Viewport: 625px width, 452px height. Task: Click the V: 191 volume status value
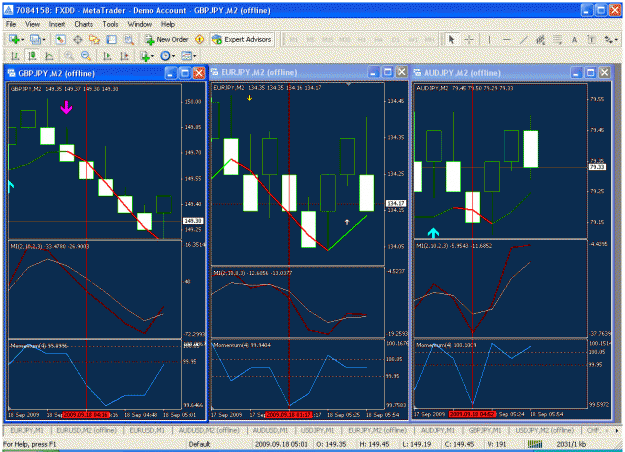pyautogui.click(x=497, y=444)
